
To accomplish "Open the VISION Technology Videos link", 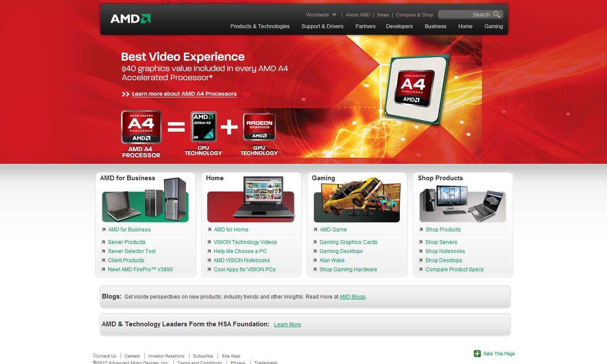I will [x=245, y=242].
